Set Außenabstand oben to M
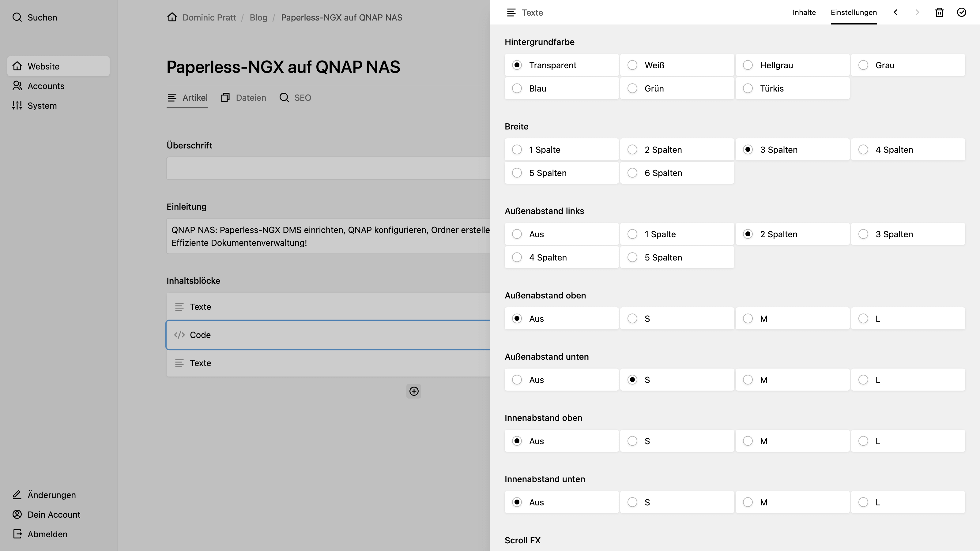This screenshot has width=980, height=551. (x=792, y=319)
